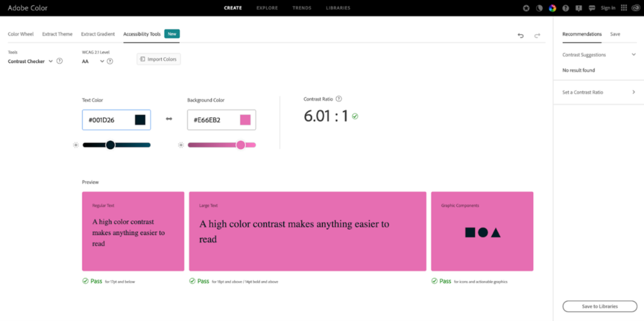Click the green check beside contrast ratio

click(355, 116)
